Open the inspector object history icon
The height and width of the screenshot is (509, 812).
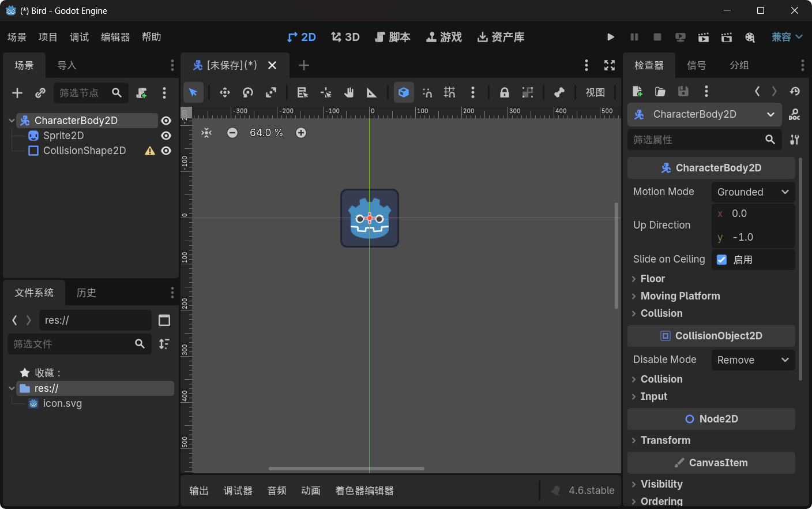[795, 91]
